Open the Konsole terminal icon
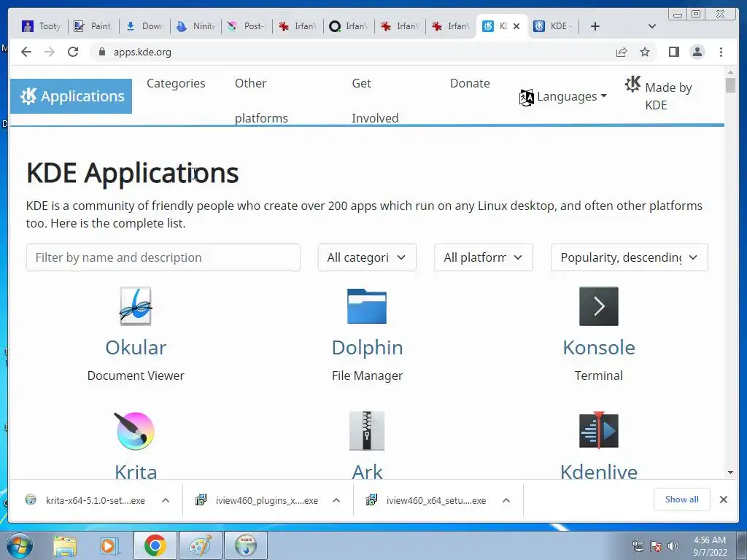 599,306
